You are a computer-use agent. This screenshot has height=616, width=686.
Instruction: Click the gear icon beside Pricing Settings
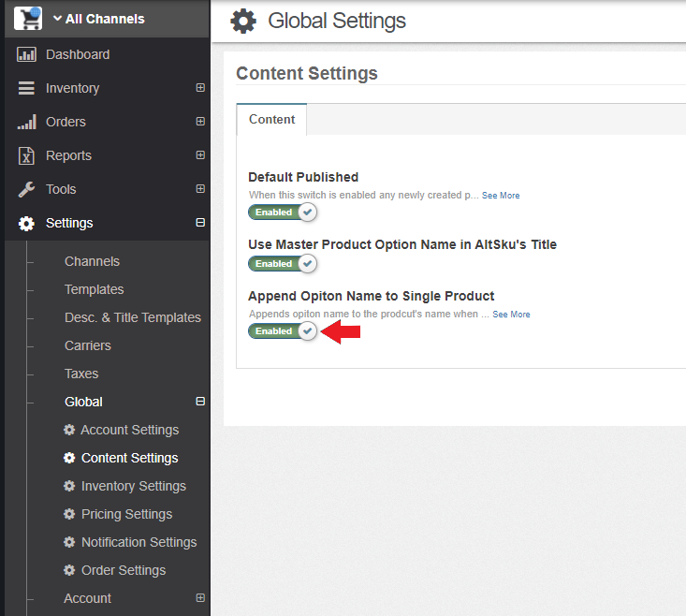[69, 514]
